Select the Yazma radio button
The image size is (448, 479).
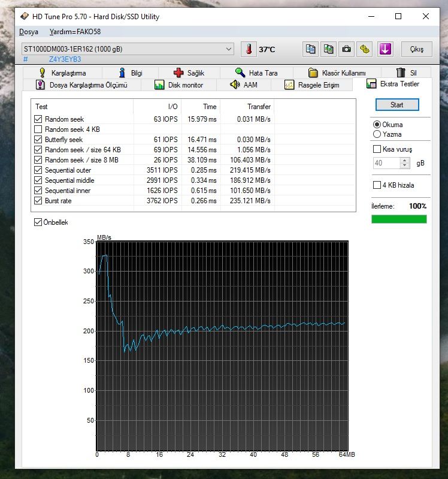click(377, 134)
